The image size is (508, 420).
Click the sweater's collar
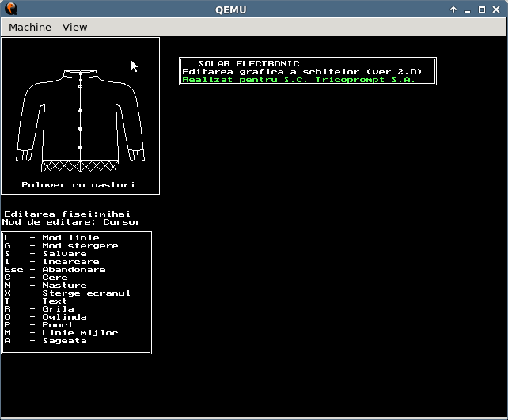coord(81,74)
